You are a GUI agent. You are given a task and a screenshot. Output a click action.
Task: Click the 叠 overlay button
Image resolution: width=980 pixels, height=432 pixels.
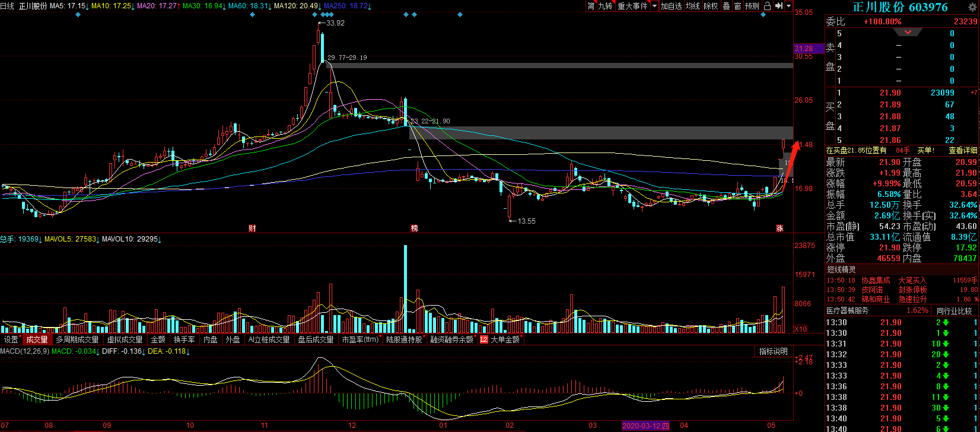726,6
